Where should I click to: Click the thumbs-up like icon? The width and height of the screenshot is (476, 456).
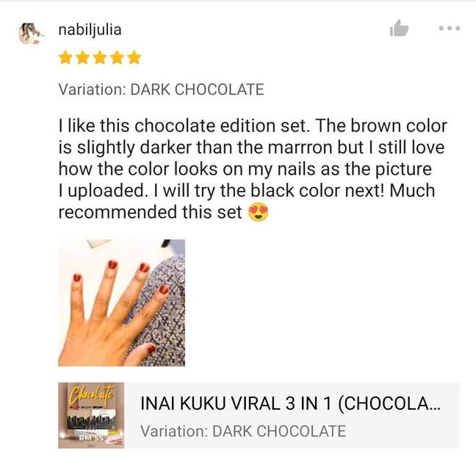399,28
